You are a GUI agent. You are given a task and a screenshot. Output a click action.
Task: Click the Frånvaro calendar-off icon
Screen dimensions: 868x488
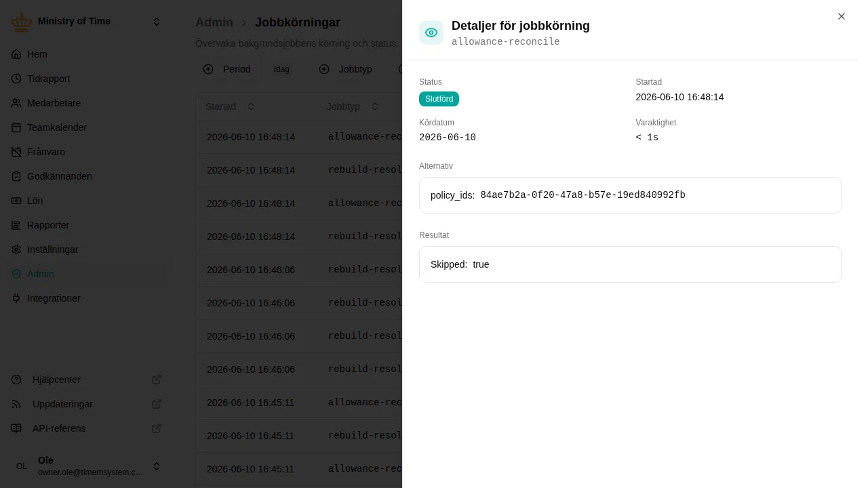(x=16, y=152)
